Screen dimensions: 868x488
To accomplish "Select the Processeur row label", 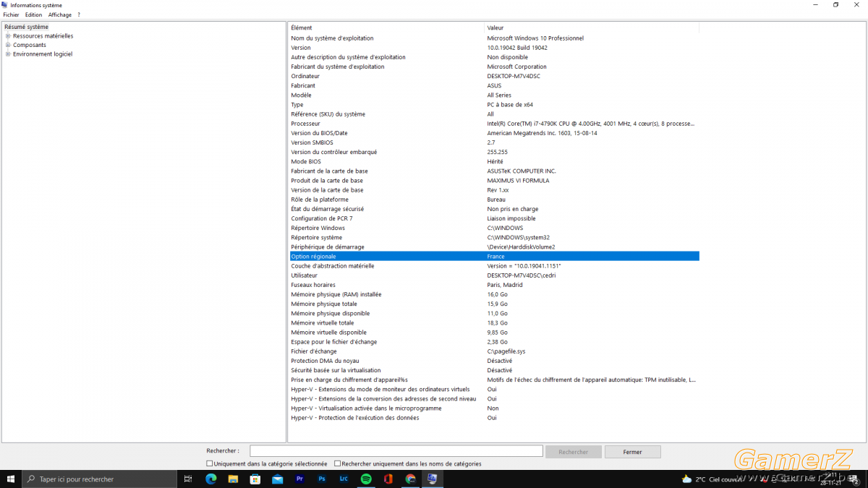I will [x=305, y=124].
